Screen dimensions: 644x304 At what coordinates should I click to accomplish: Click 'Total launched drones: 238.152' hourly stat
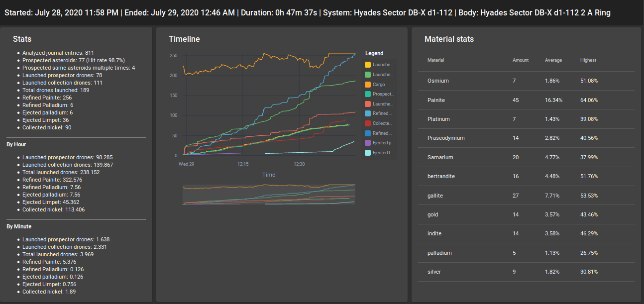click(61, 172)
